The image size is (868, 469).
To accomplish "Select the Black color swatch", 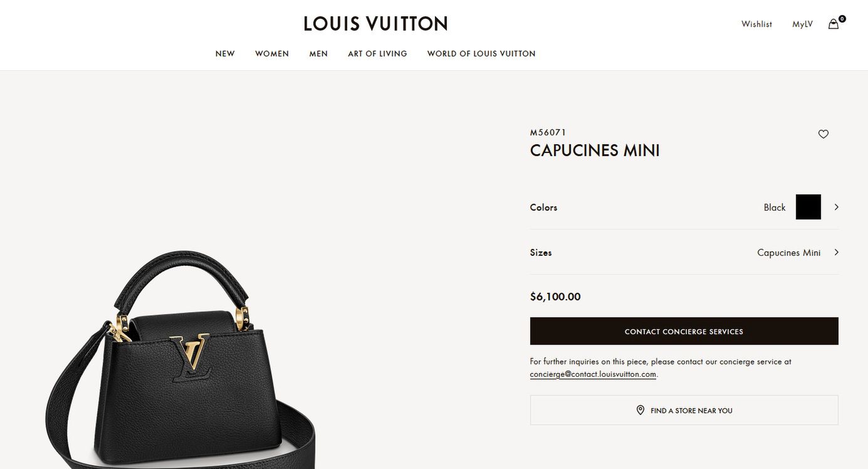I will pyautogui.click(x=808, y=207).
